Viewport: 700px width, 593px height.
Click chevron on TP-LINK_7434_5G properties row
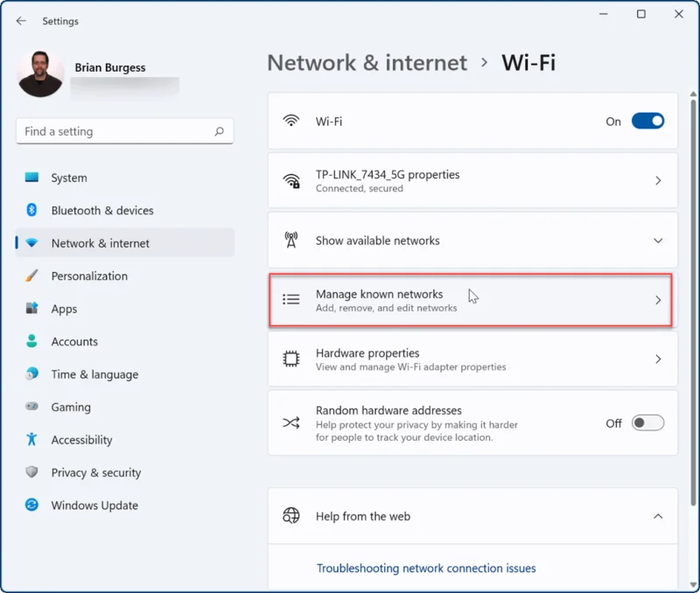click(x=658, y=181)
